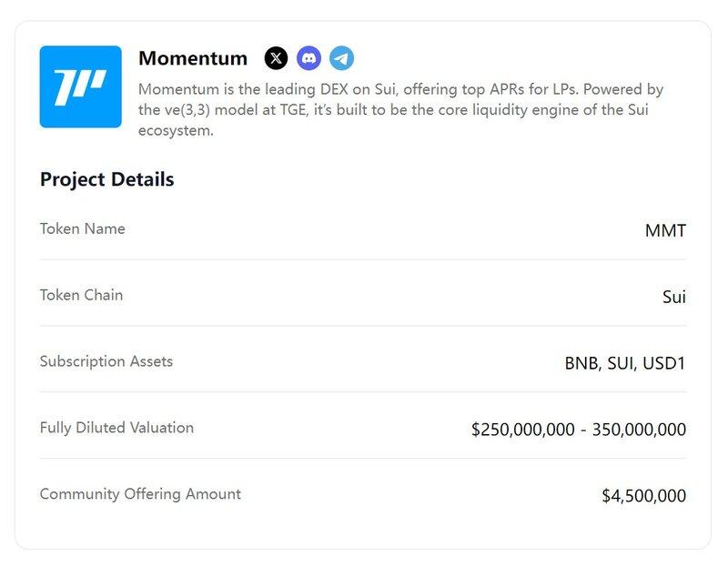
Task: Click the '$250,000,000 - 350,000,000' valuation value
Action: pos(579,430)
